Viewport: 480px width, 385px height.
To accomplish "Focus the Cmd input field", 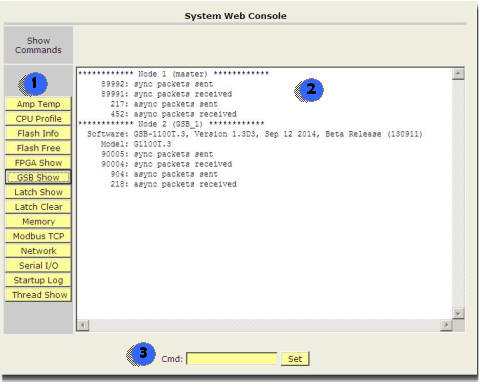I will point(232,359).
